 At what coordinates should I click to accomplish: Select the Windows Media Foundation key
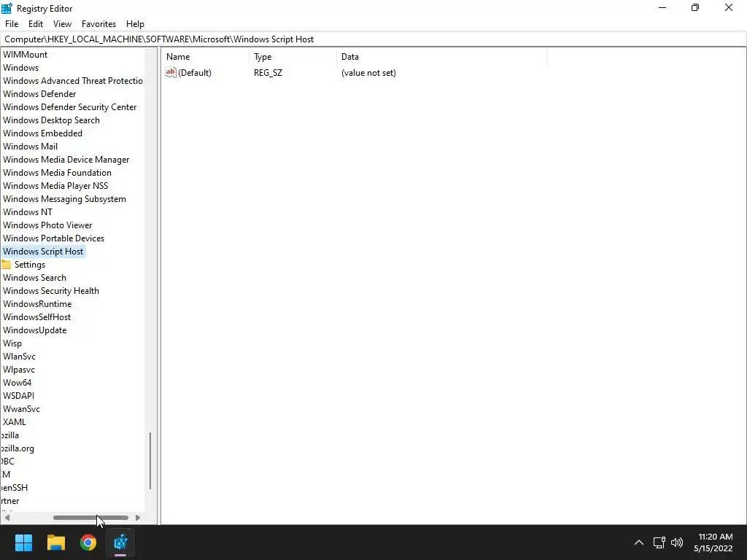(x=57, y=172)
